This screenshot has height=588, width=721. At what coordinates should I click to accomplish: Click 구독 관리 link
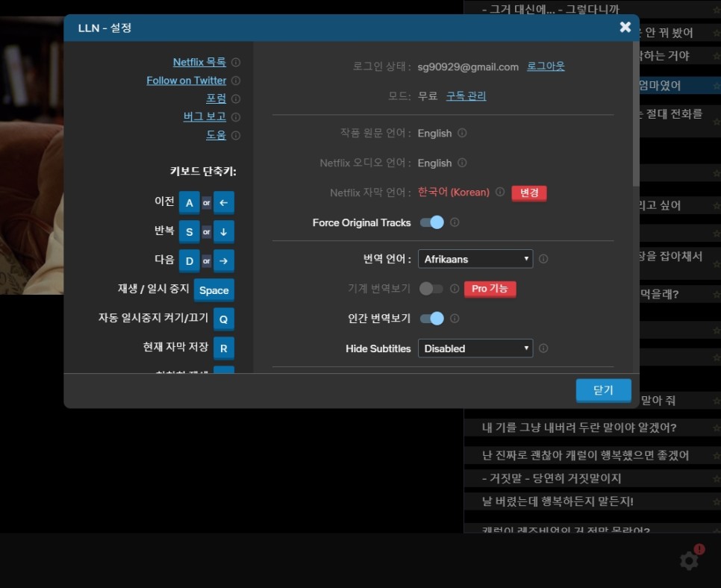[x=466, y=96]
